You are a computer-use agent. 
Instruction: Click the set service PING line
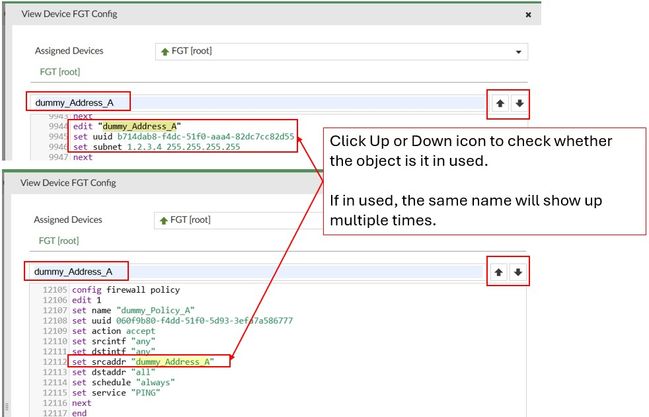coord(110,392)
